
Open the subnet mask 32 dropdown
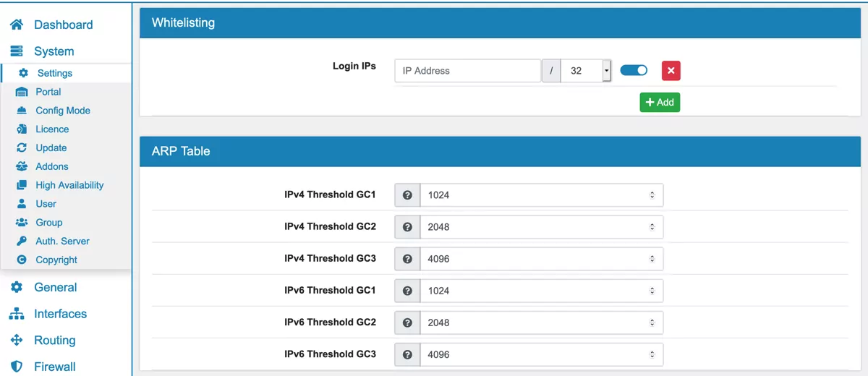[x=587, y=71]
